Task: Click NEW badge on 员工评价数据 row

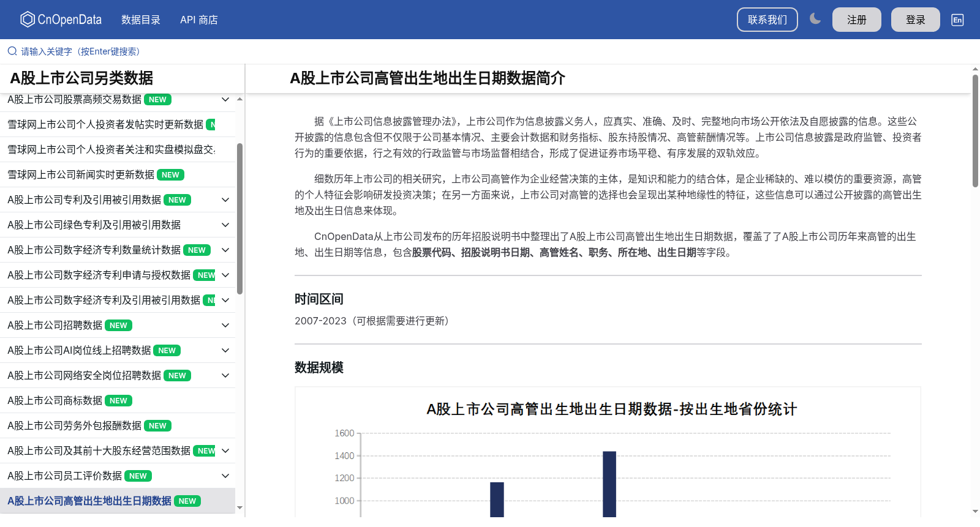Action: tap(138, 476)
